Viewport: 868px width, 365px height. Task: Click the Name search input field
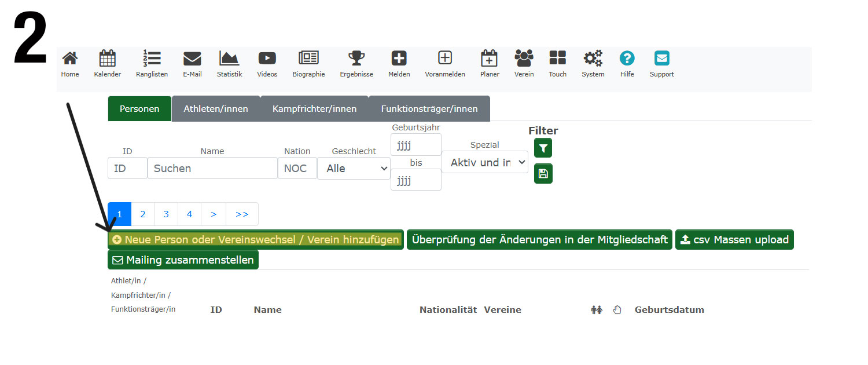click(212, 168)
